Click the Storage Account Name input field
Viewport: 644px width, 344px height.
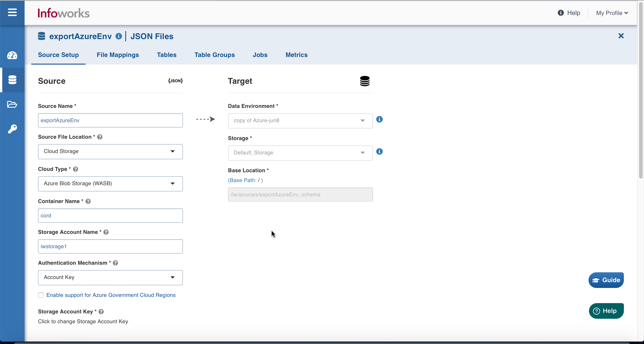point(110,246)
